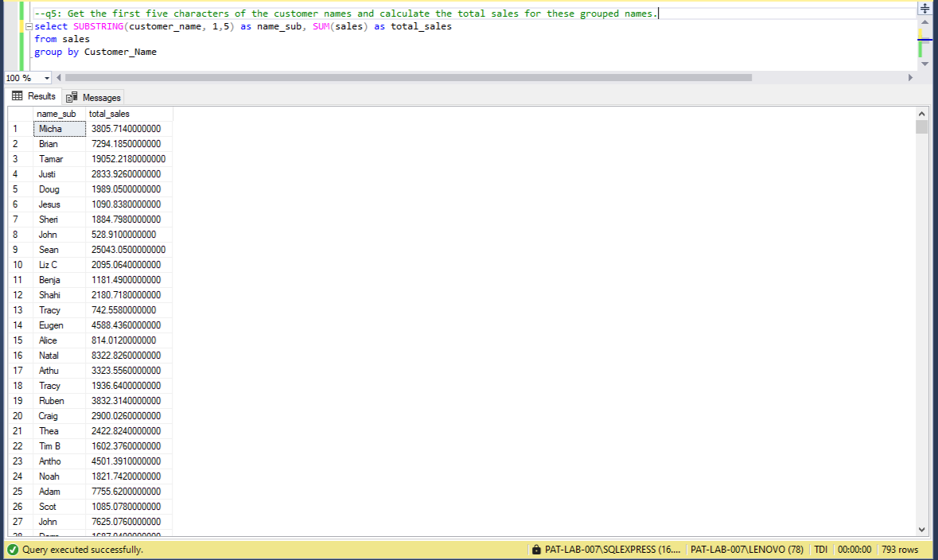Select the Brian name cell

point(59,144)
